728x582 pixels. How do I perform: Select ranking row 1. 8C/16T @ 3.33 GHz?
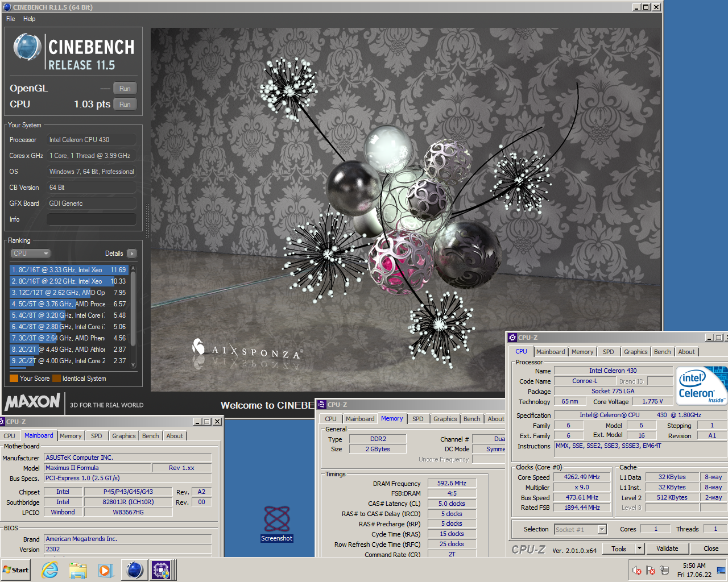69,270
